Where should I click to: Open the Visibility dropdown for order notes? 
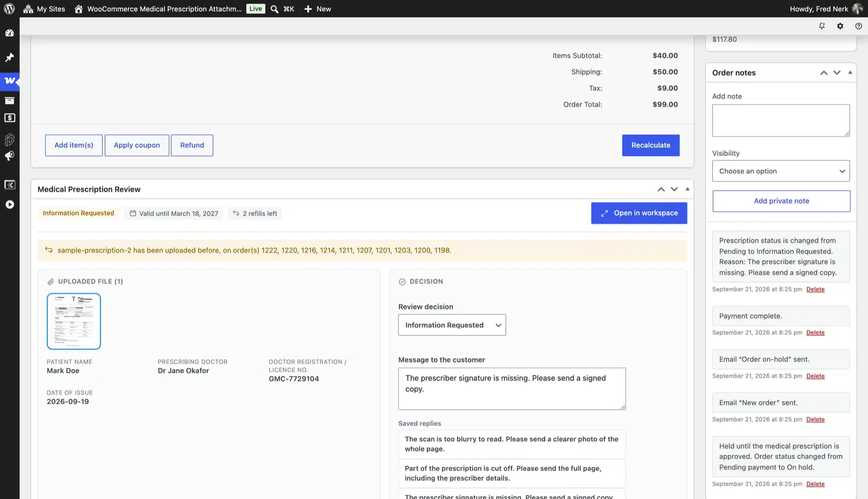[781, 171]
